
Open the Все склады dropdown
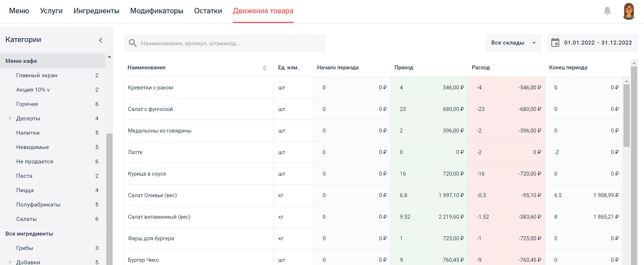514,43
